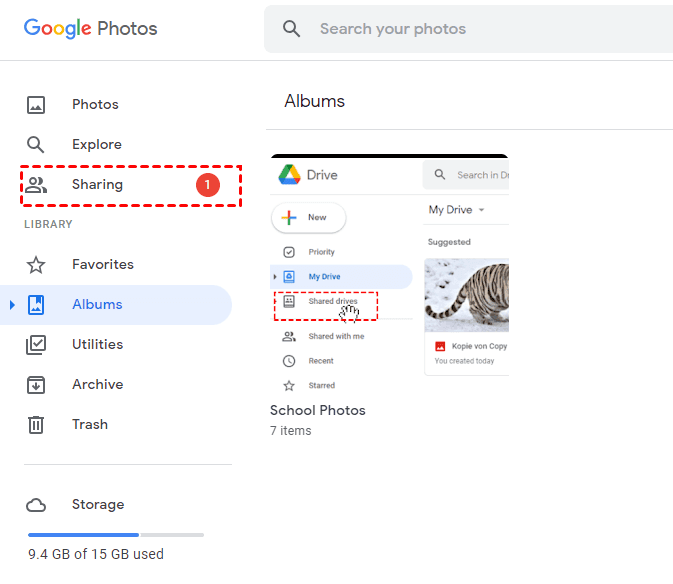Select Archive in the library list
The height and width of the screenshot is (584, 673).
point(97,385)
